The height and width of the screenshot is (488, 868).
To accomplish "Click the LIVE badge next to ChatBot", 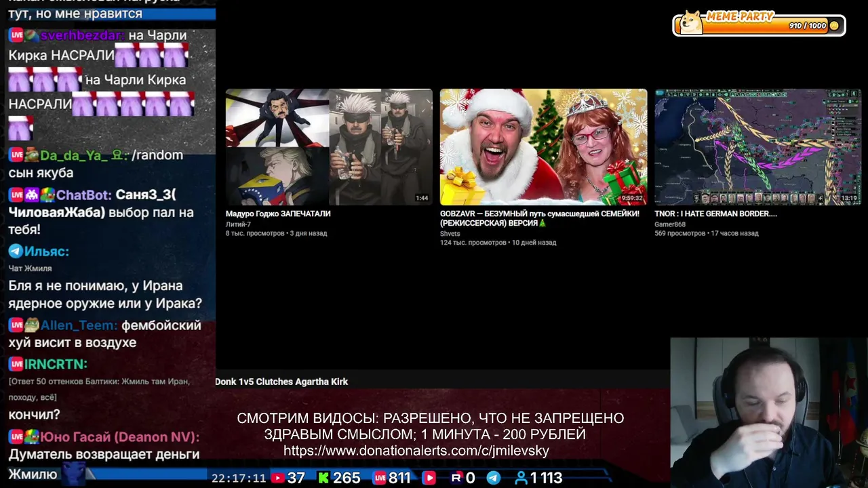I will click(16, 195).
